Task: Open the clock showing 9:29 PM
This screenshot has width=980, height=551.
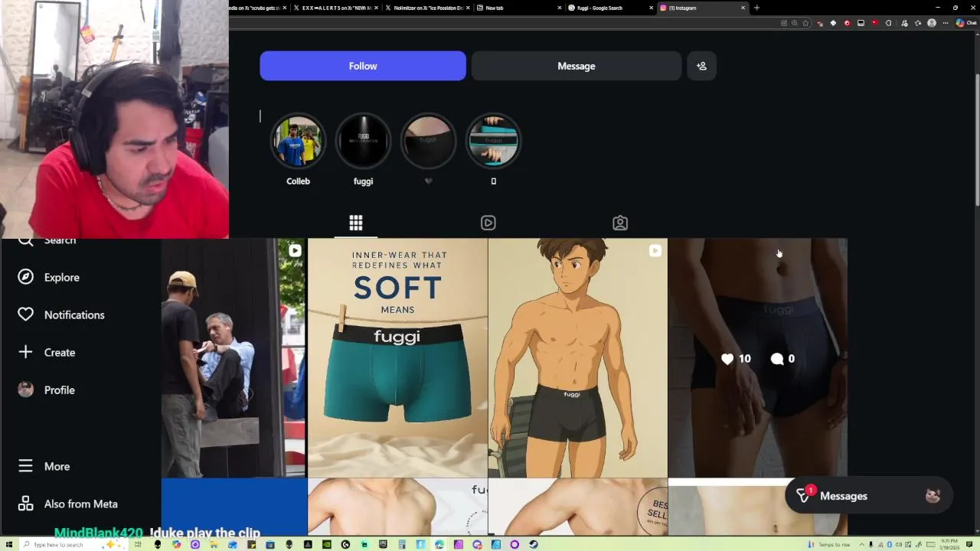Action: pos(949,544)
